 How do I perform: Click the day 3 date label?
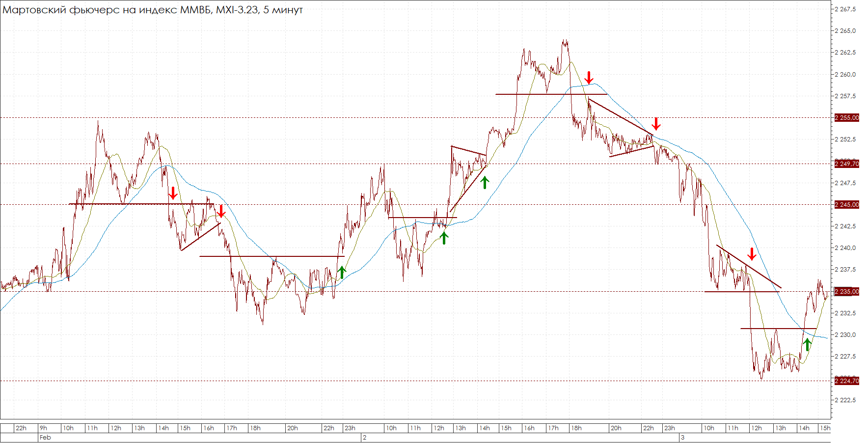pos(682,438)
